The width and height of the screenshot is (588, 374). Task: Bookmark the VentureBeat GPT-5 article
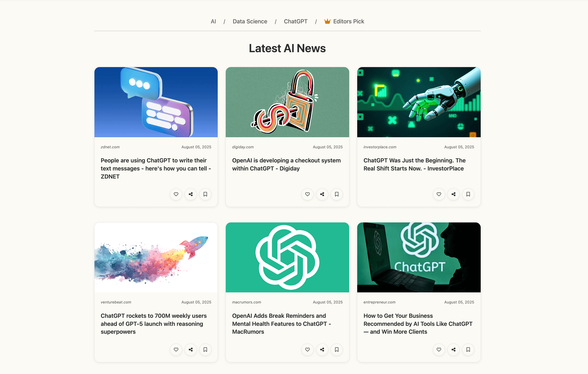[205, 350]
